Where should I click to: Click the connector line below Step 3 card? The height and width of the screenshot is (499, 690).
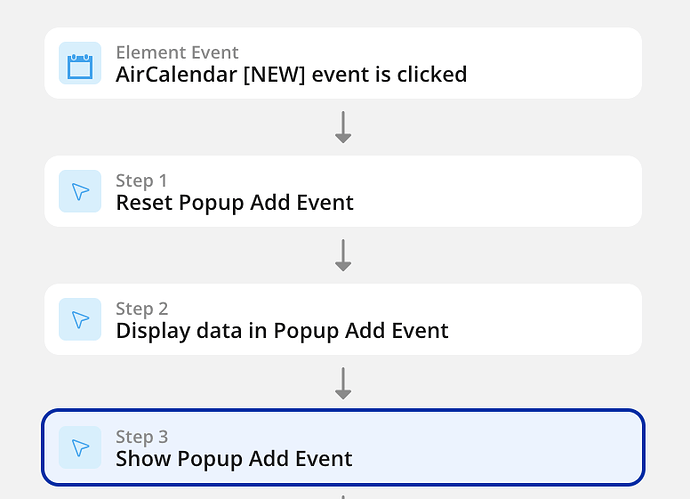click(x=343, y=495)
